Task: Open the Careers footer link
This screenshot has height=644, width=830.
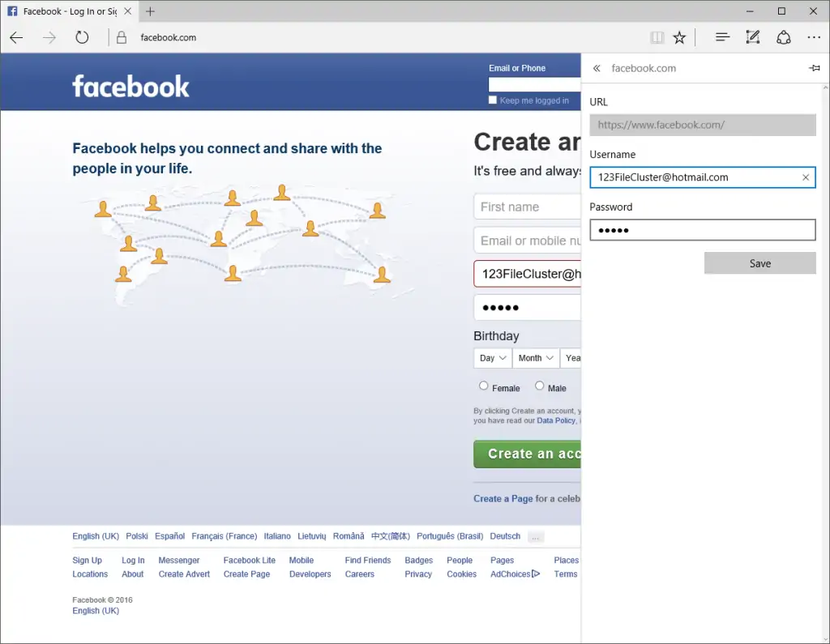Action: [x=359, y=574]
